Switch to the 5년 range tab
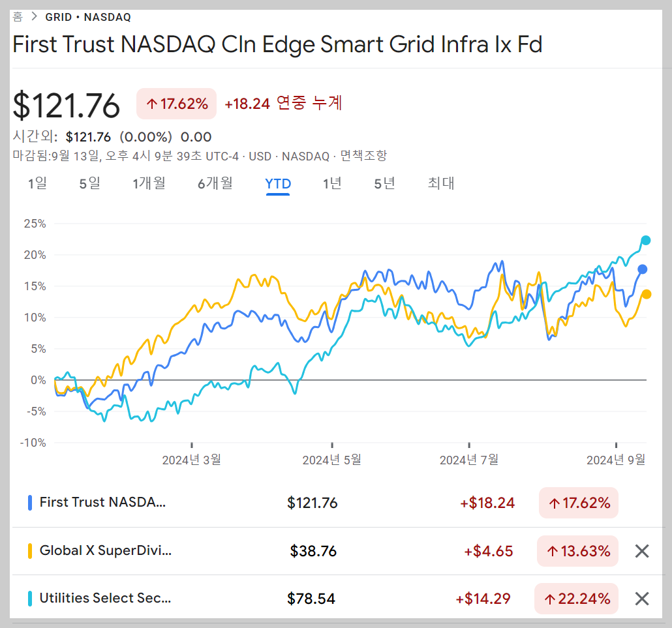This screenshot has height=628, width=672. (x=384, y=183)
